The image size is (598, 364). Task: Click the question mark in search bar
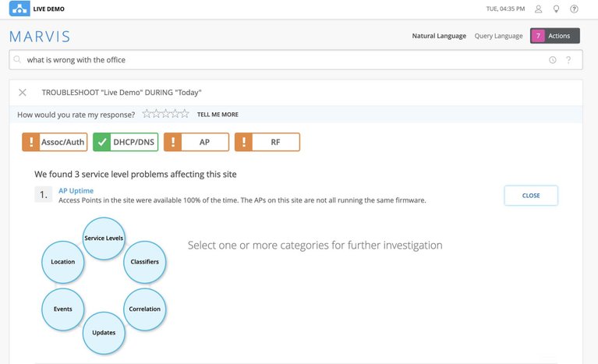point(568,60)
